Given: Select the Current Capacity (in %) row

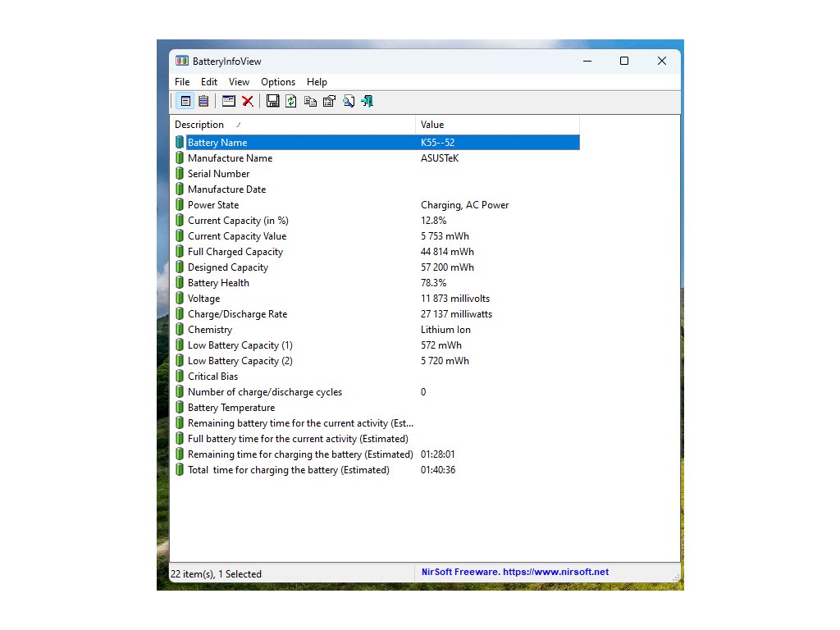Looking at the screenshot, I should coord(377,221).
